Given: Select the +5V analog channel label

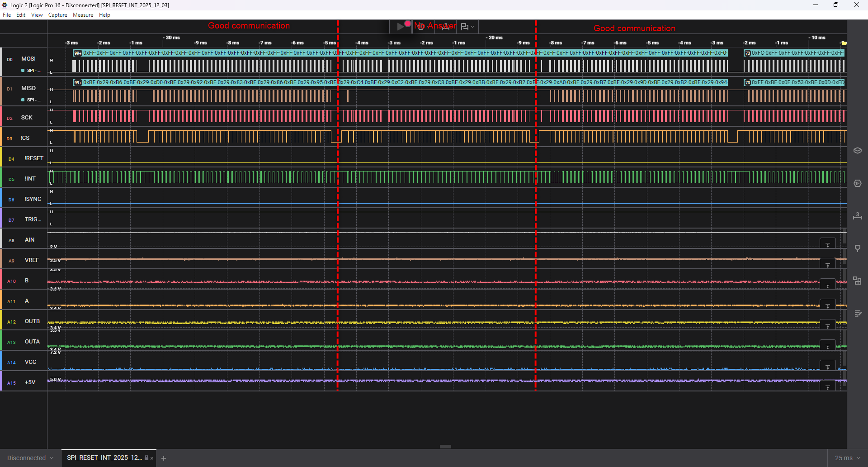Looking at the screenshot, I should pos(30,382).
